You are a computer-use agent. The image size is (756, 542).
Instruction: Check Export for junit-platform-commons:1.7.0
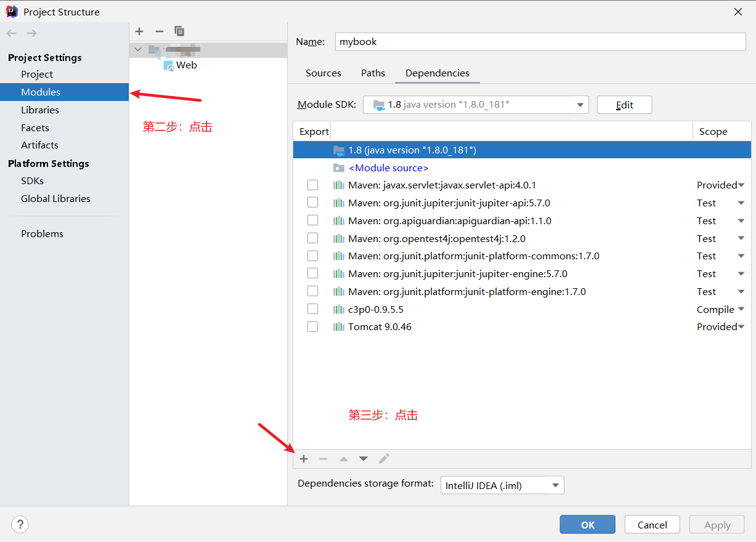pyautogui.click(x=313, y=256)
